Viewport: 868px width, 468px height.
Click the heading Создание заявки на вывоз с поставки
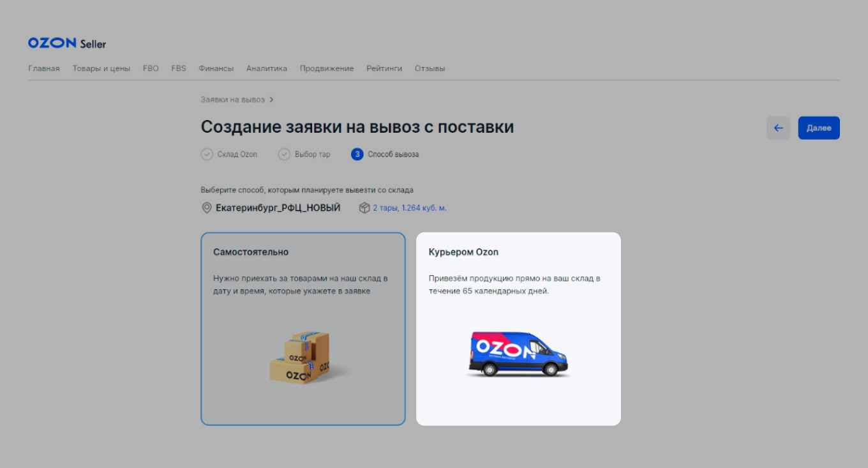(357, 127)
